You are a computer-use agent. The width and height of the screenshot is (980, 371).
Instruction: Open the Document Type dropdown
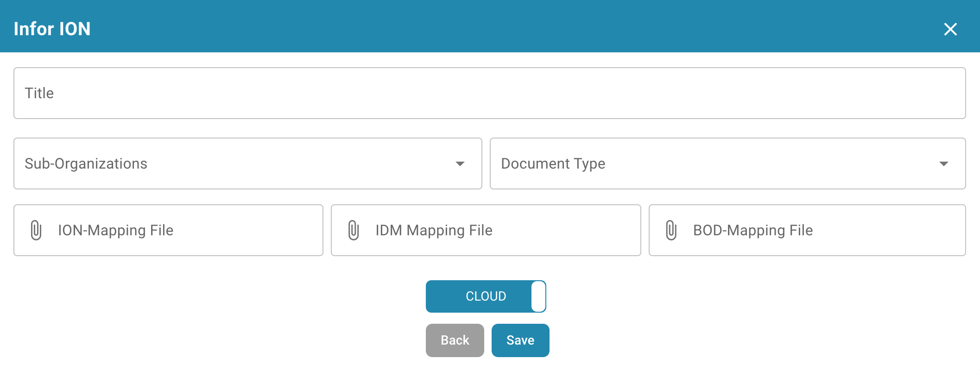coord(727,163)
